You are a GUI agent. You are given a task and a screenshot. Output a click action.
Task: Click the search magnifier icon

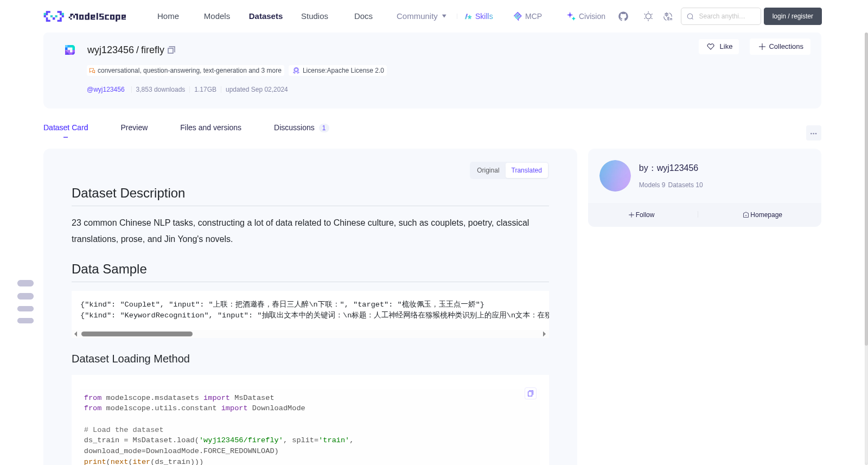[x=690, y=16]
